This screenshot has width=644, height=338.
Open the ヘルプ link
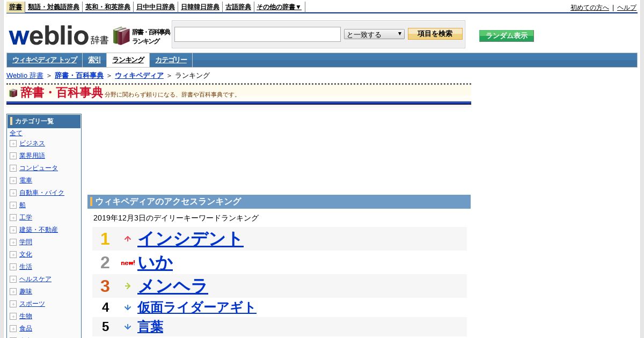(x=627, y=8)
